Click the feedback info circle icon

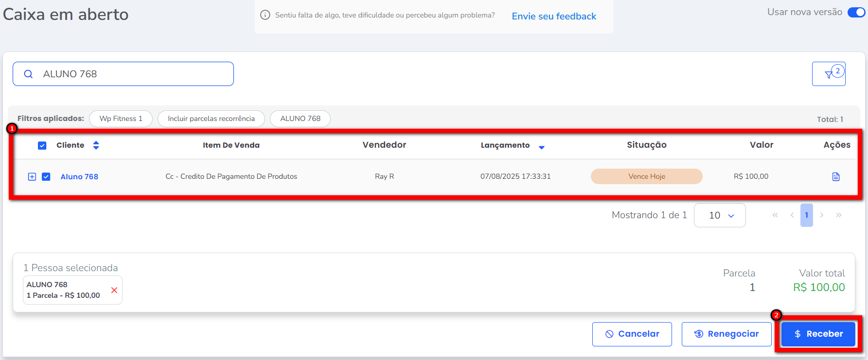[265, 15]
